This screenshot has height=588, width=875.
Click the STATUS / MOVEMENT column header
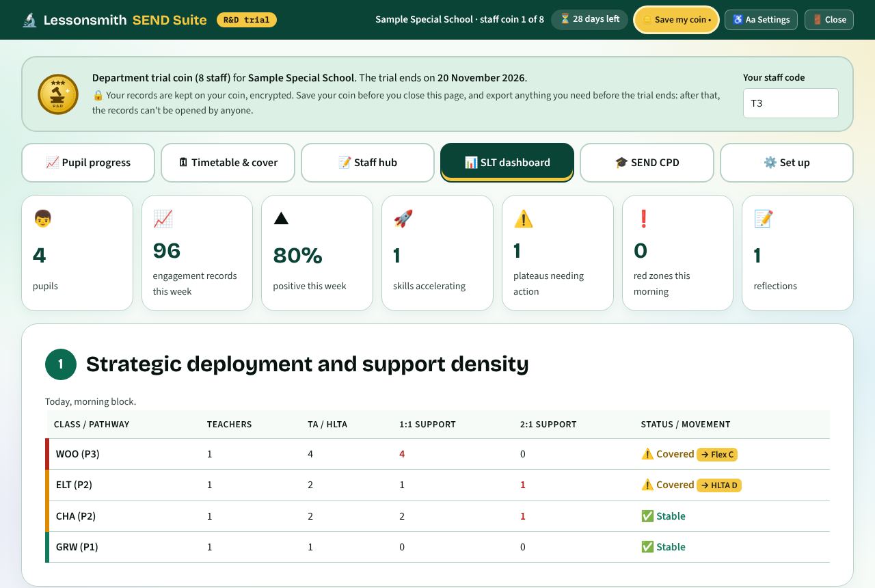686,425
